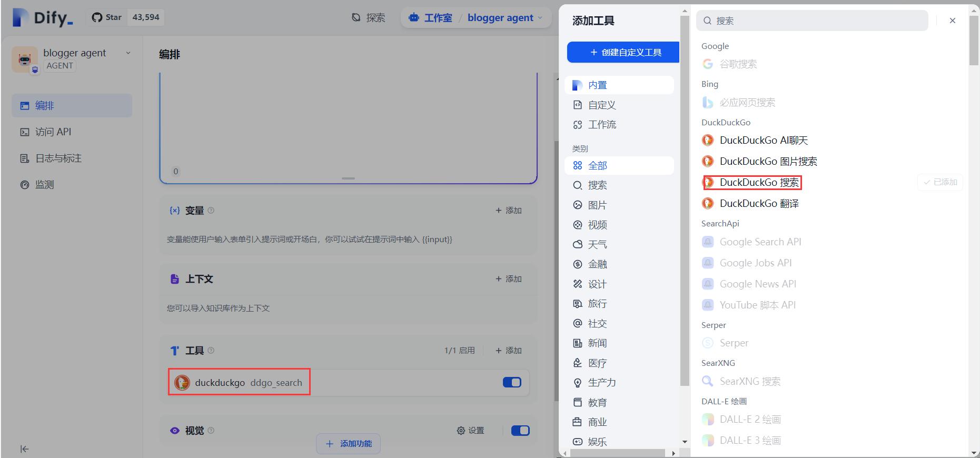Disable the duckduckgo ddgo_search tool toggle
The width and height of the screenshot is (980, 458).
pyautogui.click(x=512, y=383)
